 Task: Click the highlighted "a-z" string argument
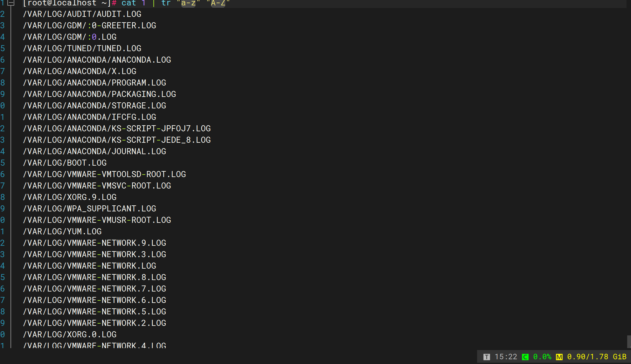coord(188,3)
